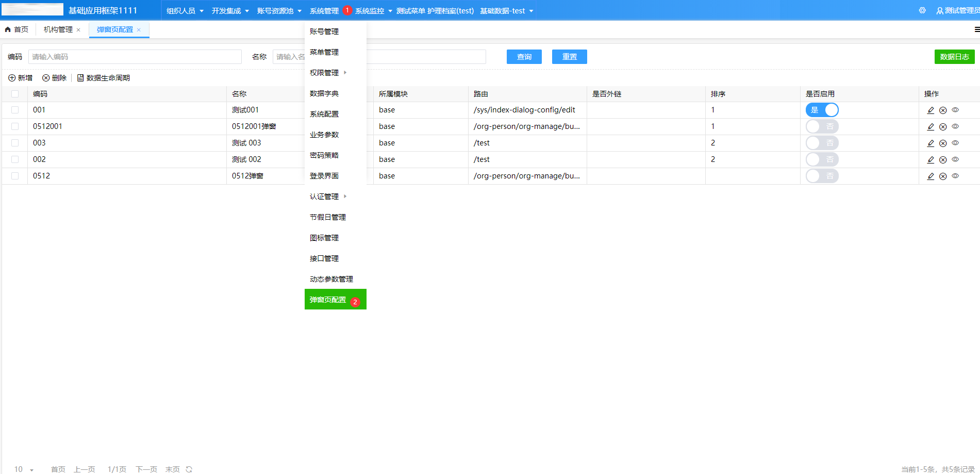Click edit pencil icon for row 001
Image resolution: width=980 pixels, height=474 pixels.
pos(931,110)
